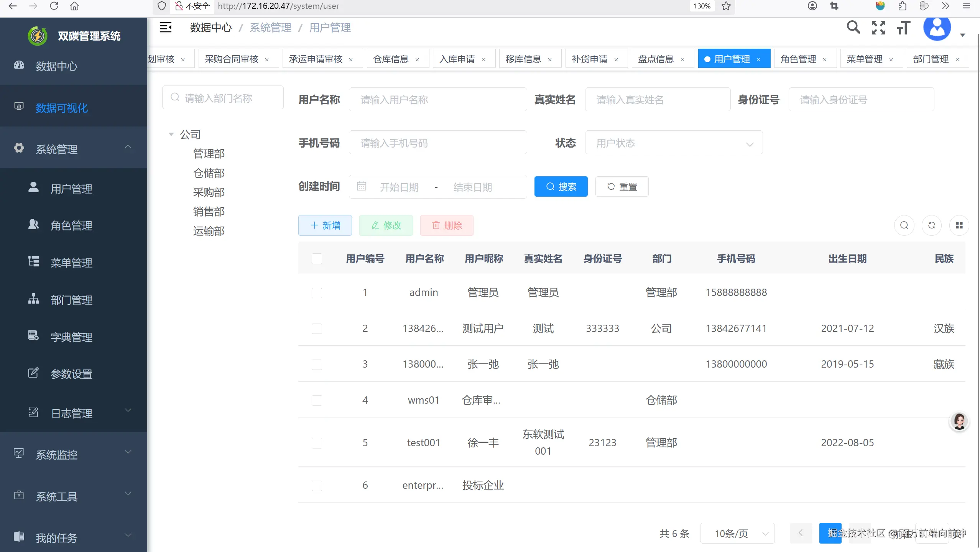980x552 pixels.
Task: Select the checkbox for admin user row
Action: (x=316, y=293)
